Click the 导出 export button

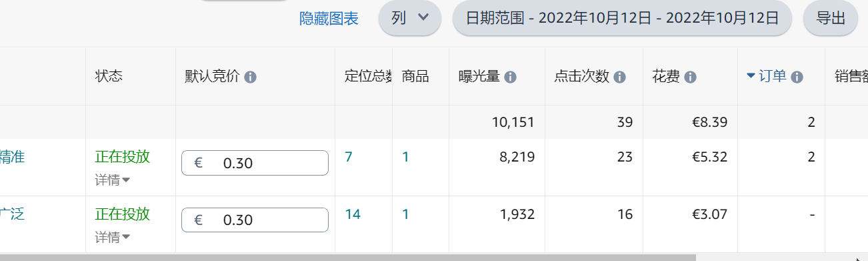[831, 18]
